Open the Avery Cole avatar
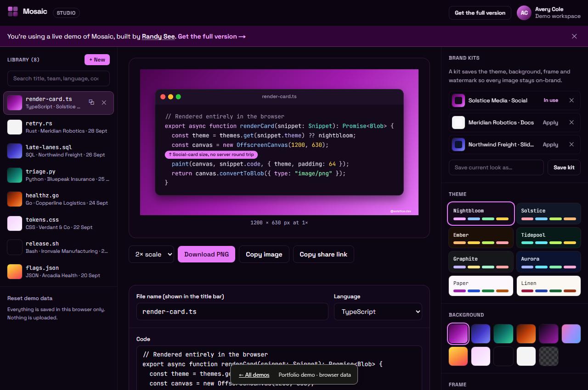The image size is (588, 390). coord(524,13)
